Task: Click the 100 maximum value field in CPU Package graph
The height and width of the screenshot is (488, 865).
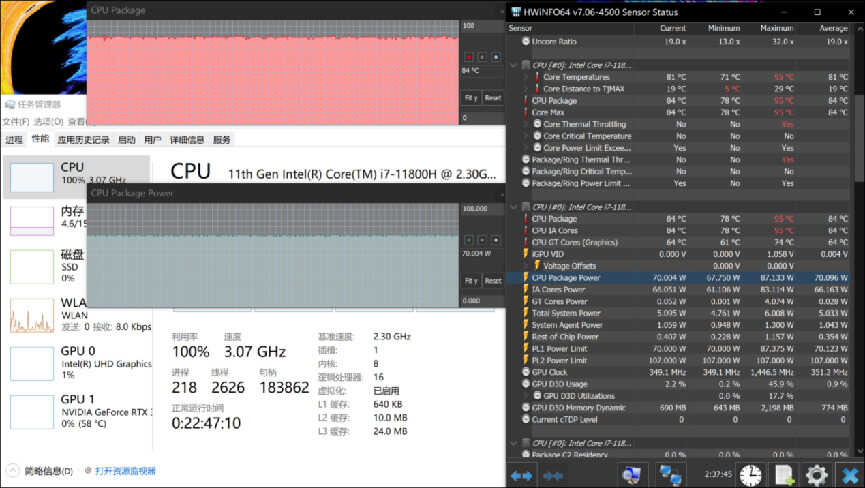Action: coord(482,26)
